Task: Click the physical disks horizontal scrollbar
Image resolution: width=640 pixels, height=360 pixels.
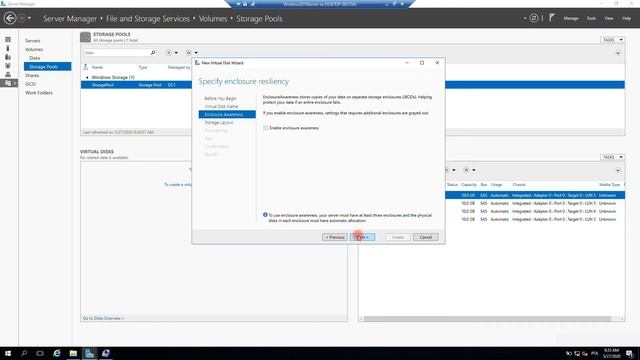Action: pos(487,319)
